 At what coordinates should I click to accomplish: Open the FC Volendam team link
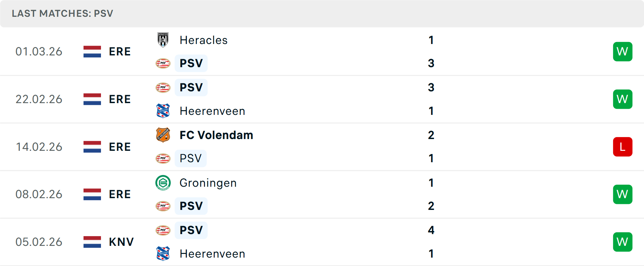pyautogui.click(x=216, y=135)
